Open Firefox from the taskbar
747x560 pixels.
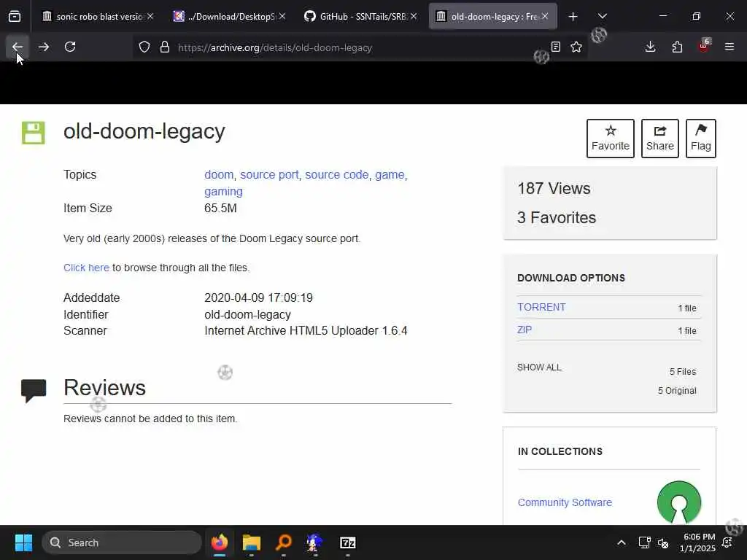point(219,542)
